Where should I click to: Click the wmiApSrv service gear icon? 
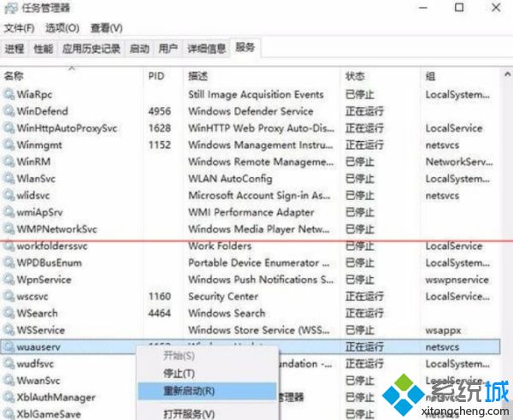9,212
